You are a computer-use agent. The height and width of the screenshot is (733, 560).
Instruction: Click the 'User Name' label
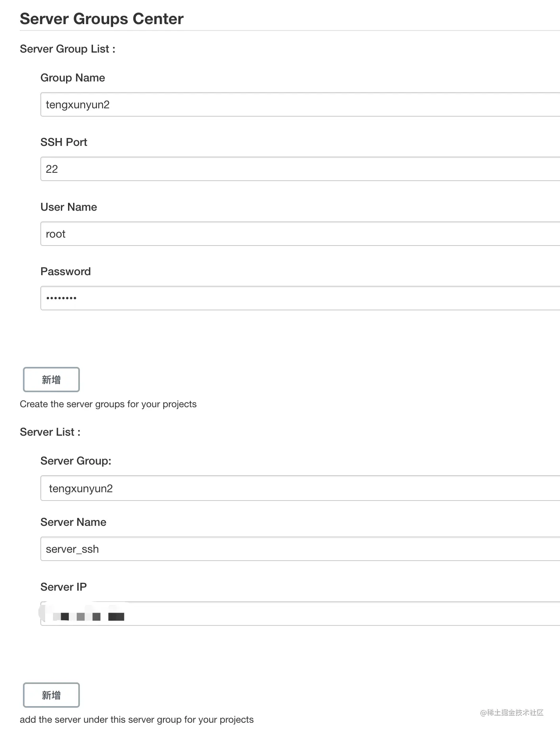coord(69,207)
